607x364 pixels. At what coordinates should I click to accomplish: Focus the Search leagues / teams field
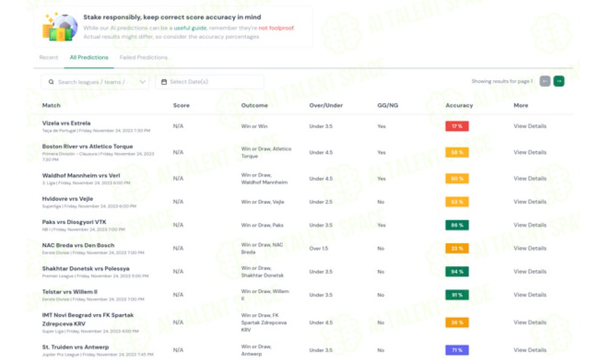tap(95, 82)
